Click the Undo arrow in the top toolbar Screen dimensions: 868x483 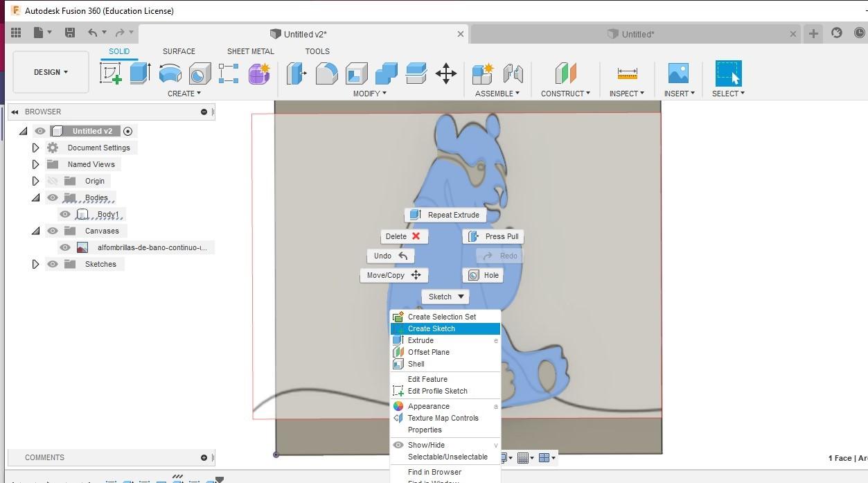[x=93, y=33]
